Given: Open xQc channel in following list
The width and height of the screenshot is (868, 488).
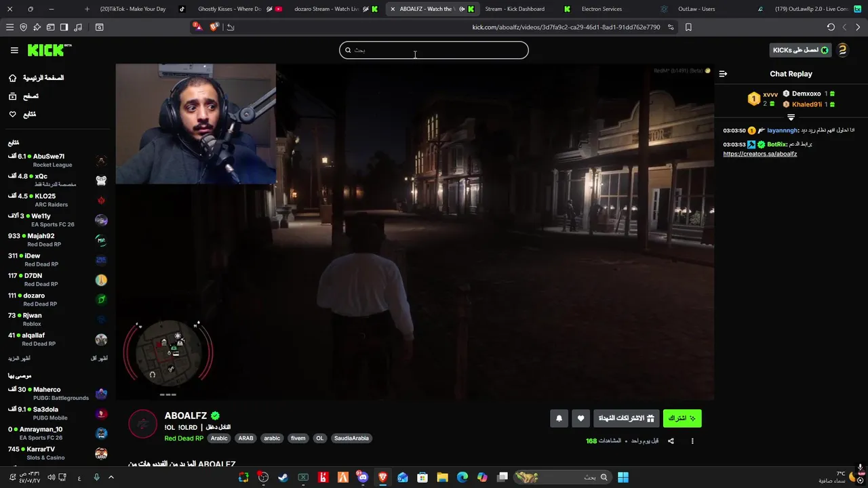Looking at the screenshot, I should (x=57, y=180).
